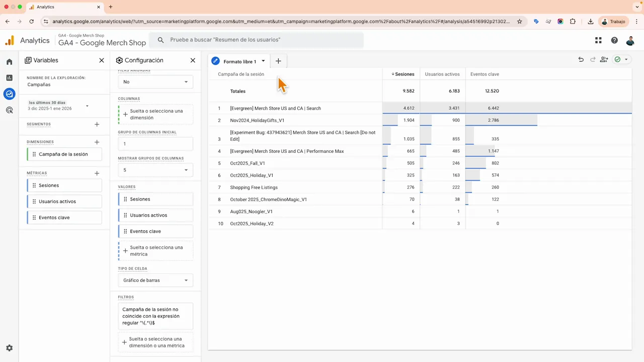The image size is (644, 362).
Task: Go back in browser history
Action: click(8, 22)
